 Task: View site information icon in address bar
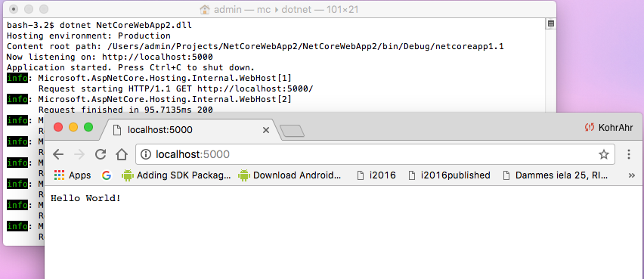[146, 154]
